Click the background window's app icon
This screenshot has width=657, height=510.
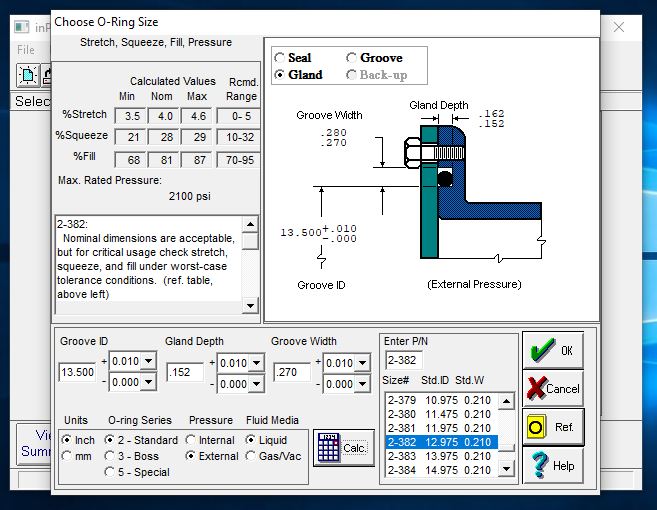pyautogui.click(x=21, y=27)
